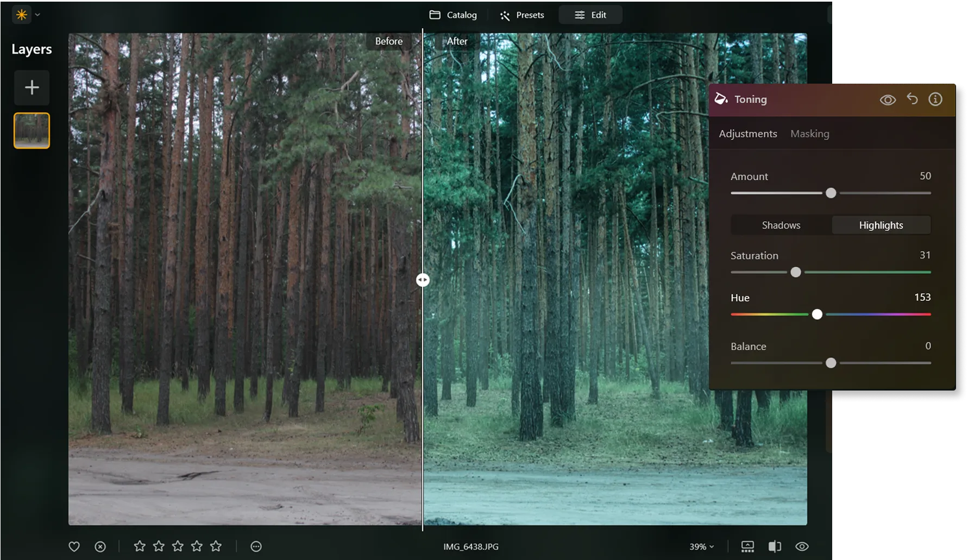
Task: Select the forest layer thumbnail
Action: pyautogui.click(x=32, y=130)
